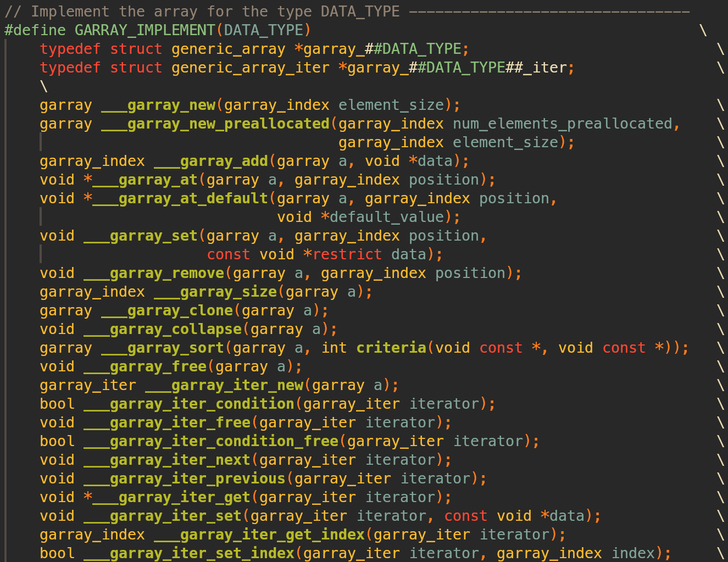
Task: Select the ___garray_set function name
Action: click(x=141, y=236)
